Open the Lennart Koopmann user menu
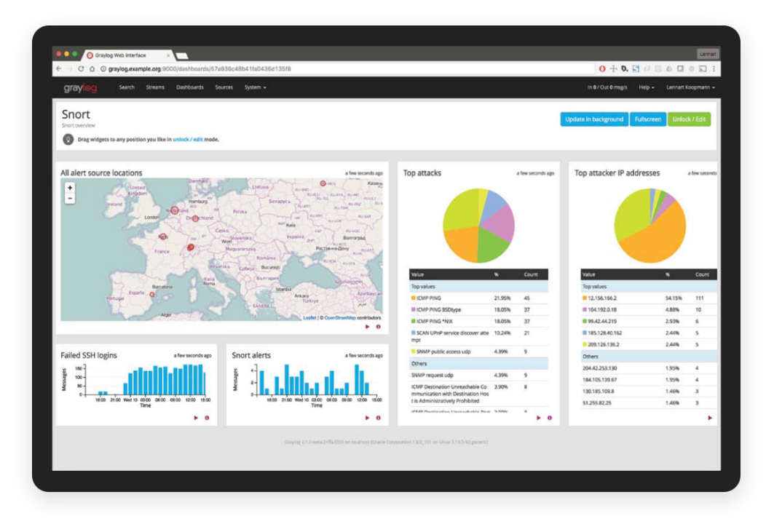The image size is (774, 532). (x=691, y=87)
